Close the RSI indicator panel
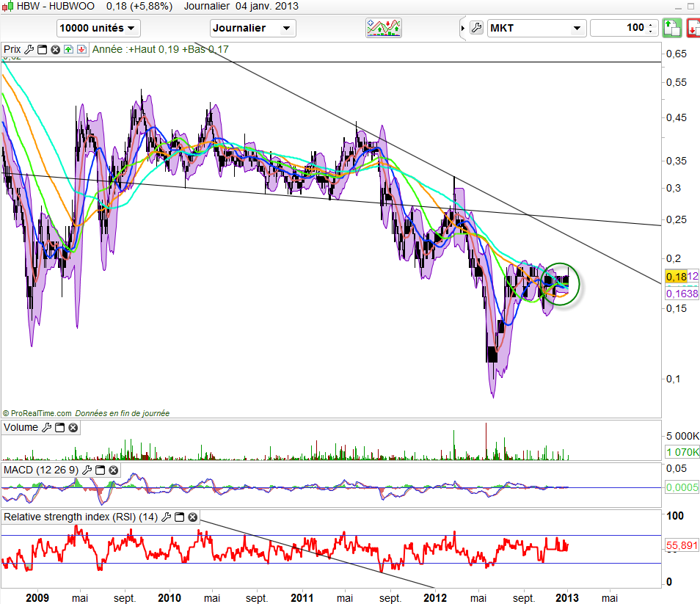This screenshot has width=700, height=604. click(x=192, y=517)
